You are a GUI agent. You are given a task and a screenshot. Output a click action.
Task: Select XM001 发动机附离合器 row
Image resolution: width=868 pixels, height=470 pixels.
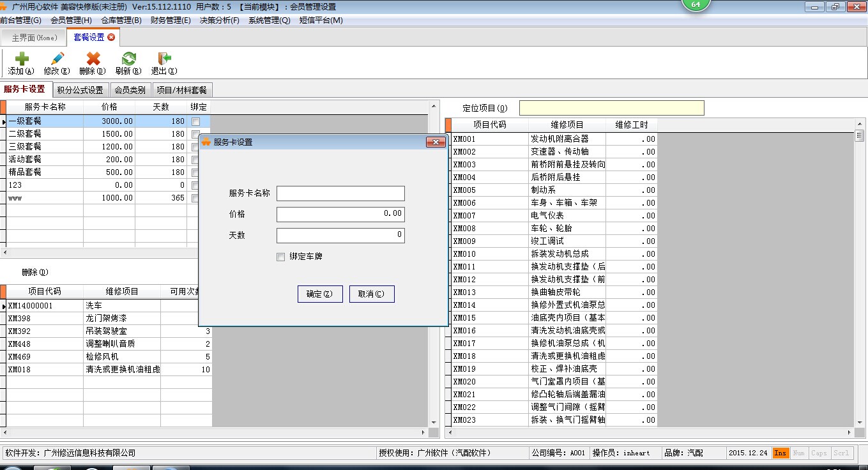point(554,139)
